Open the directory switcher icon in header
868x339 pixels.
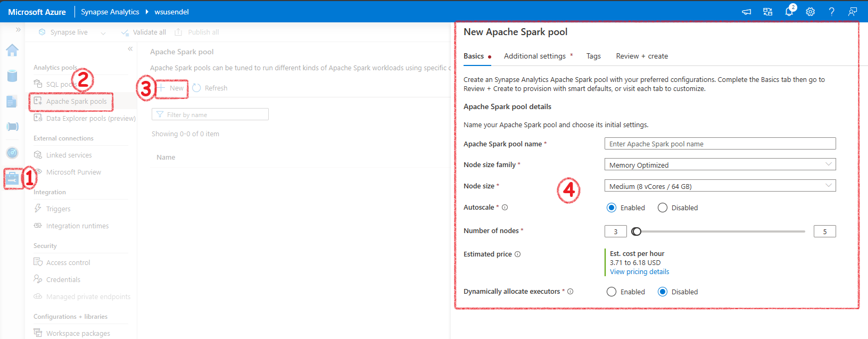[767, 12]
